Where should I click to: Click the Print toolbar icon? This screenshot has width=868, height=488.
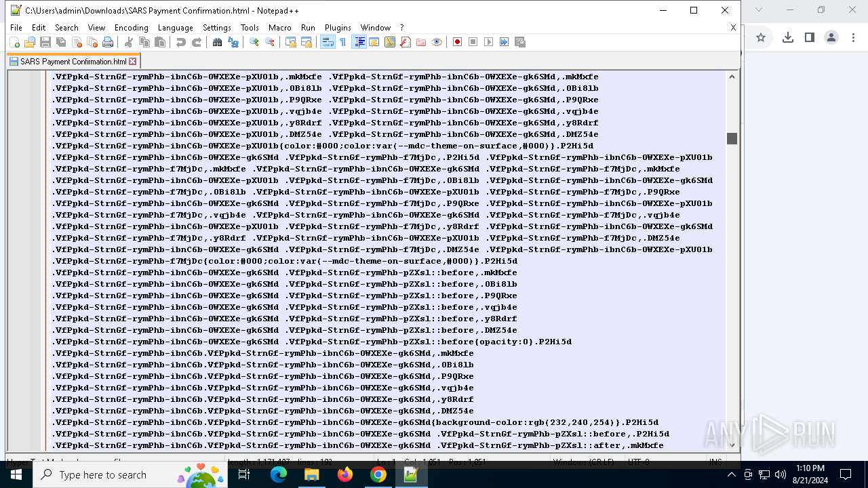tap(108, 42)
